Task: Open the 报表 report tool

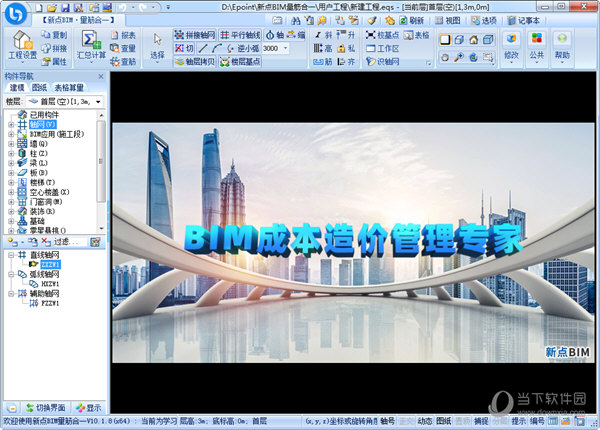Action: 123,35
